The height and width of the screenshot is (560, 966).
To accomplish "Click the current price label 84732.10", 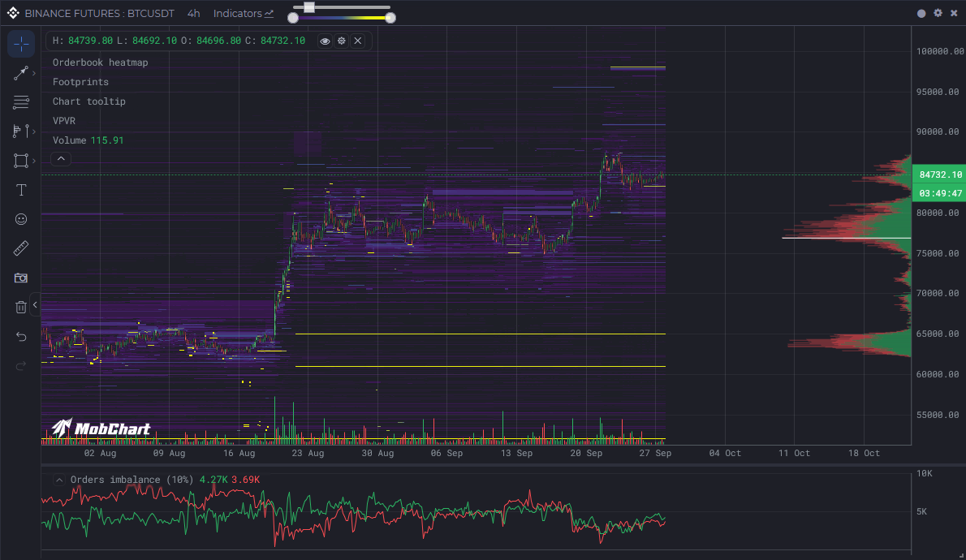I will 940,174.
